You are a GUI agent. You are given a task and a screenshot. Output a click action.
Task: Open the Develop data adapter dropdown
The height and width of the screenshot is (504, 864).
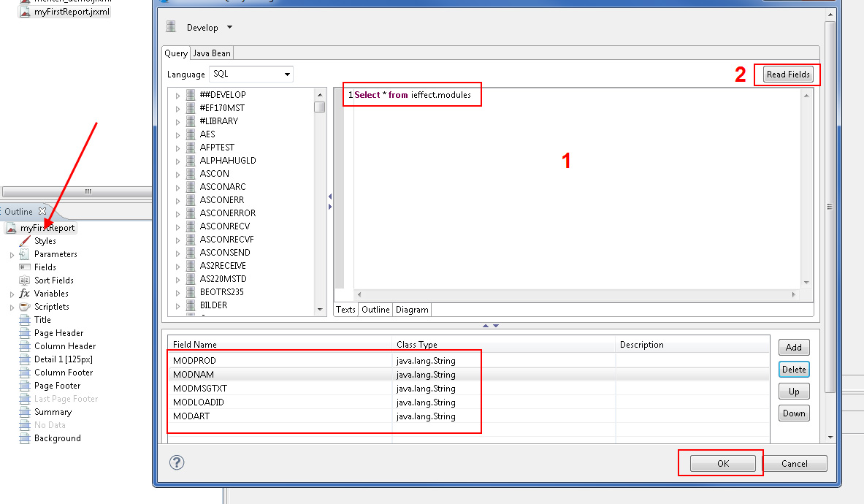click(229, 28)
